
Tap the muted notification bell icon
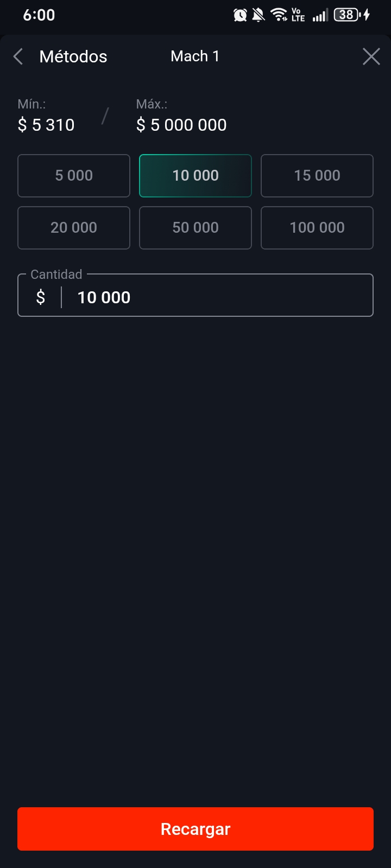pos(258,15)
